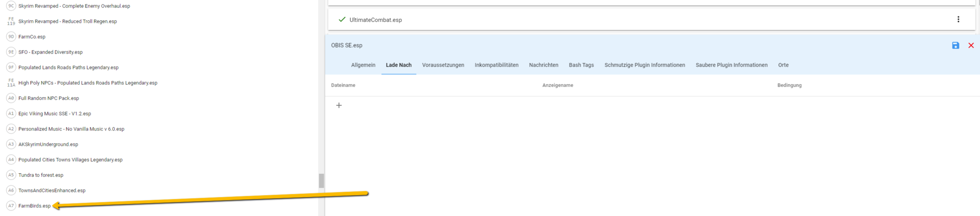Screen dimensions: 980x216
Task: Save the OBIS SE.esp metadata
Action: [x=955, y=45]
